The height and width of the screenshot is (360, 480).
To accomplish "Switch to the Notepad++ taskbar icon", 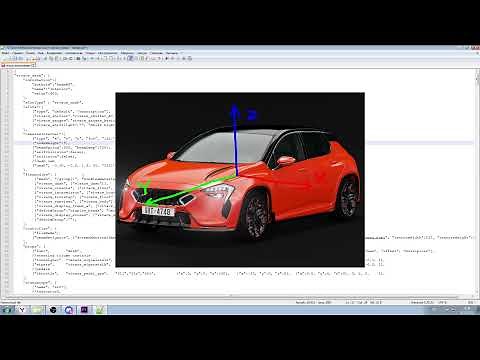I will point(100,310).
